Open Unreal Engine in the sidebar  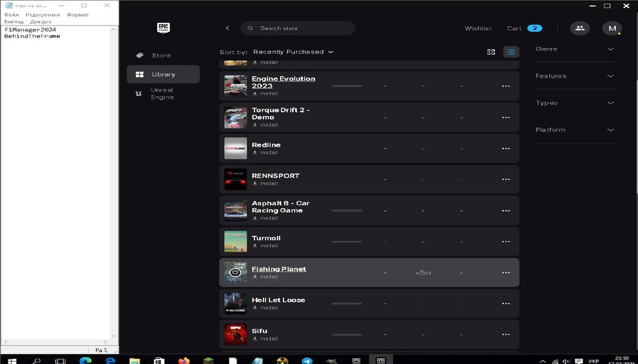163,94
